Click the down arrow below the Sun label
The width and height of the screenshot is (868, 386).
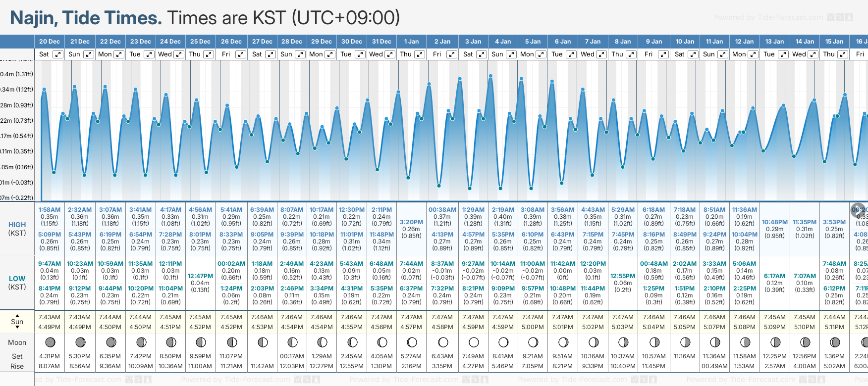[17, 328]
